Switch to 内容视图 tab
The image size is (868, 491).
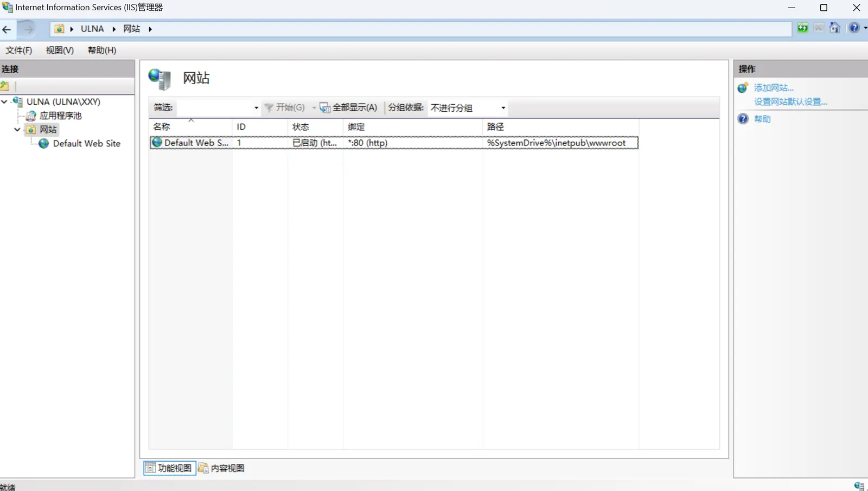[222, 468]
